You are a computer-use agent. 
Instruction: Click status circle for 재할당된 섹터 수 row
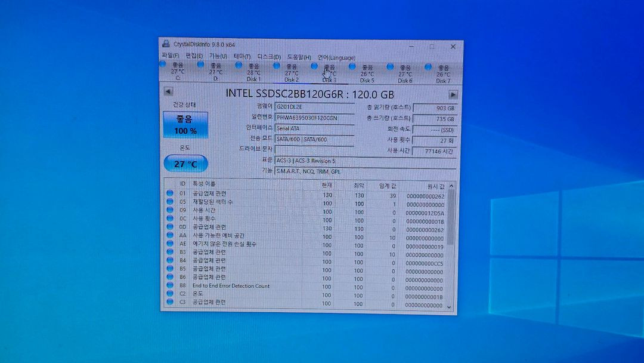tap(169, 201)
